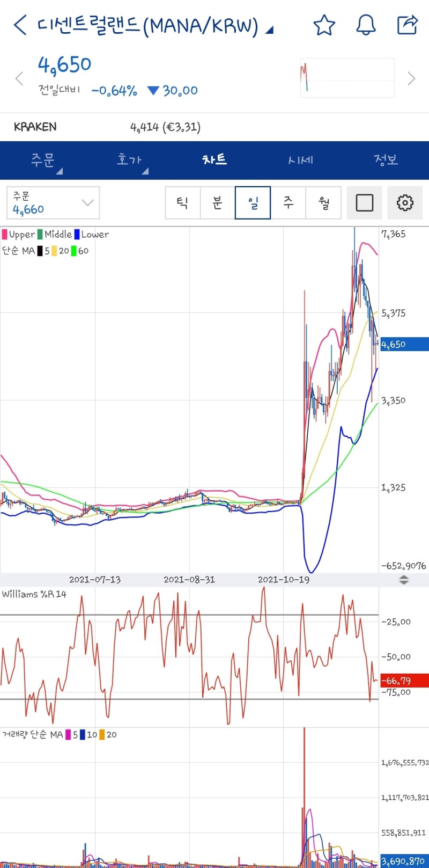Open price alert with the bell icon
The image size is (429, 868).
(366, 25)
